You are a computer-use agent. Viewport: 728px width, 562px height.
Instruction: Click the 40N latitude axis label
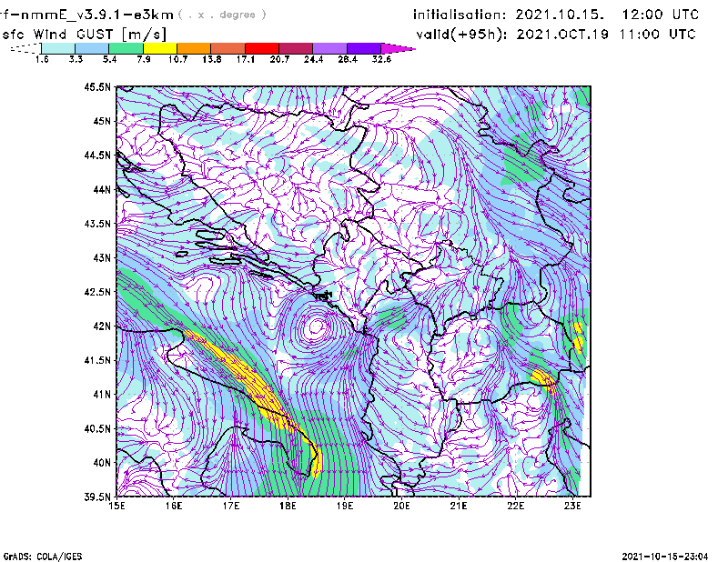[102, 463]
